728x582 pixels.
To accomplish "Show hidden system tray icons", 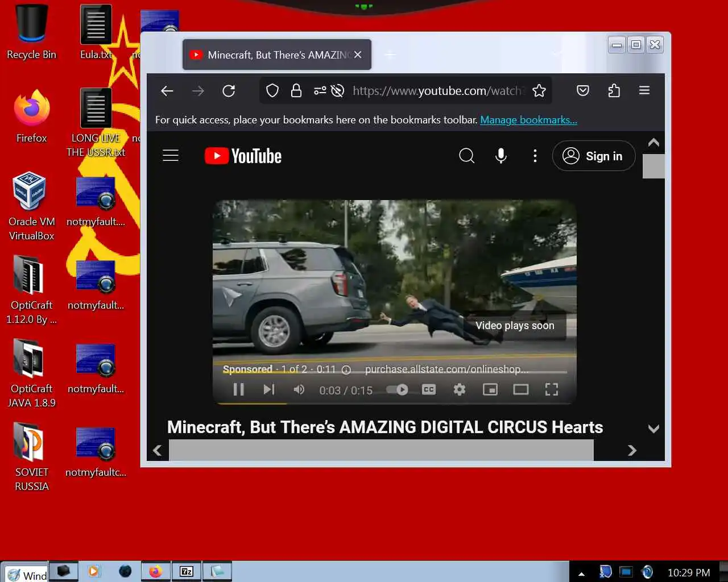I will (581, 573).
